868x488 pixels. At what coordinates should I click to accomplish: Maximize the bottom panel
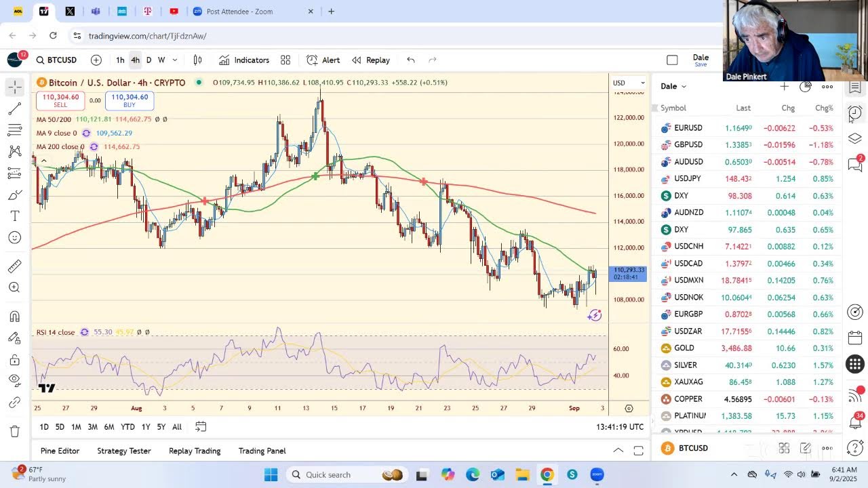click(638, 451)
